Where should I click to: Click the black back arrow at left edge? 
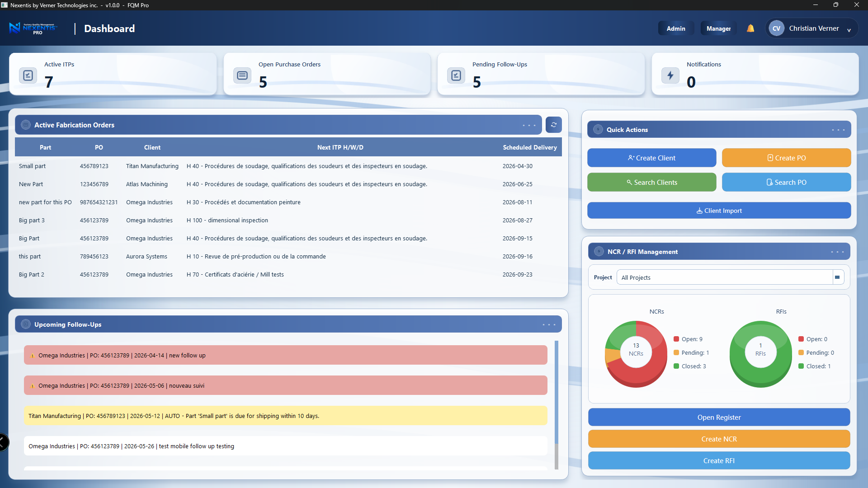tap(4, 442)
